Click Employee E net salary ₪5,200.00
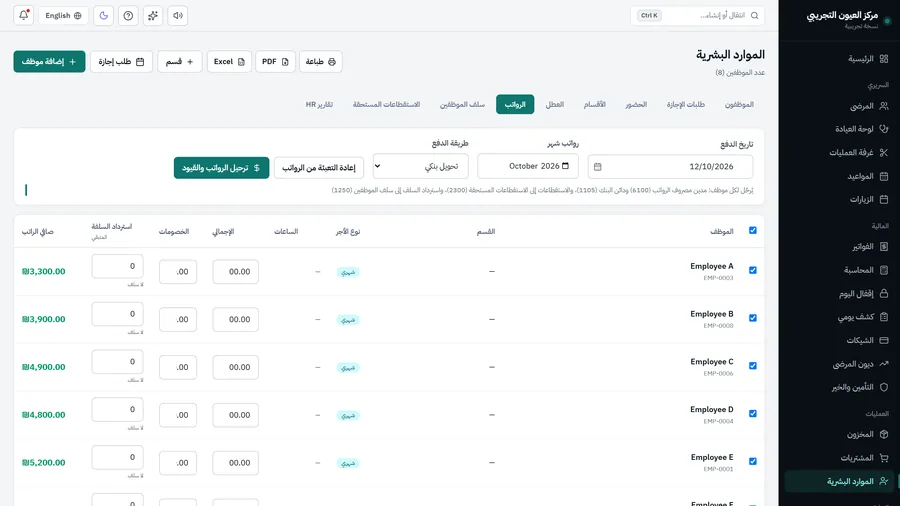Viewport: 900px width, 506px height. coord(44,462)
